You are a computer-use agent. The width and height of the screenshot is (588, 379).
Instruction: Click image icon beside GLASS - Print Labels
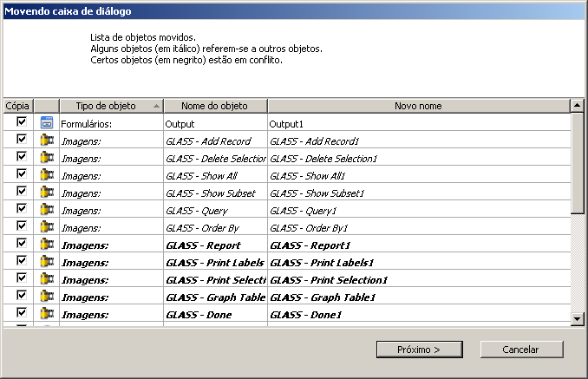47,262
